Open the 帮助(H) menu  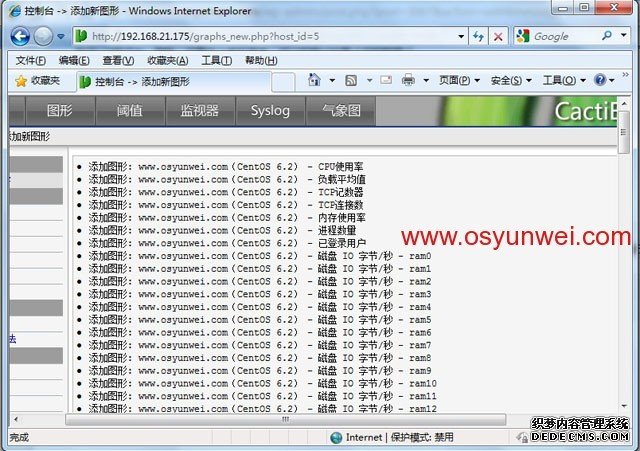pyautogui.click(x=261, y=60)
